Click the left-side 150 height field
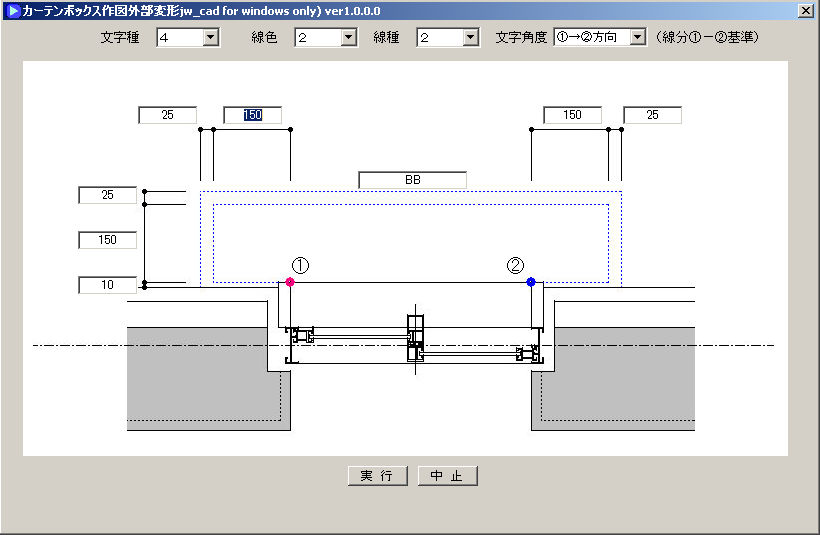The width and height of the screenshot is (820, 535). pos(107,240)
